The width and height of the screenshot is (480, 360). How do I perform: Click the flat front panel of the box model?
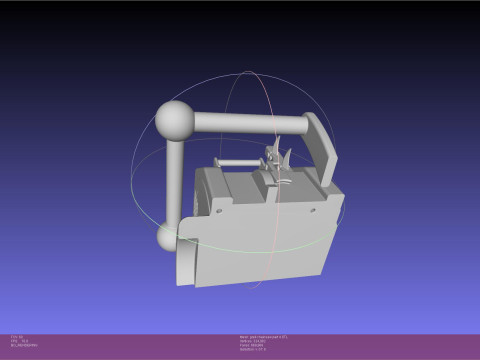pyautogui.click(x=263, y=239)
